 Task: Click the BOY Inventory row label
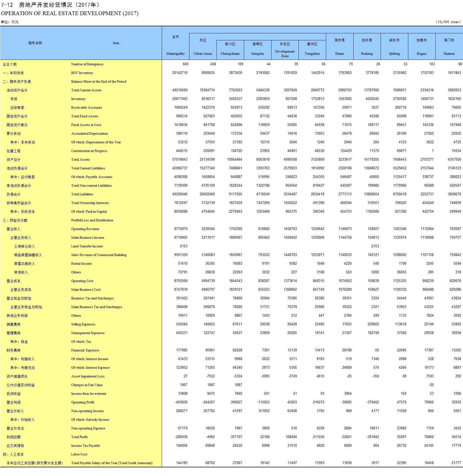82,73
